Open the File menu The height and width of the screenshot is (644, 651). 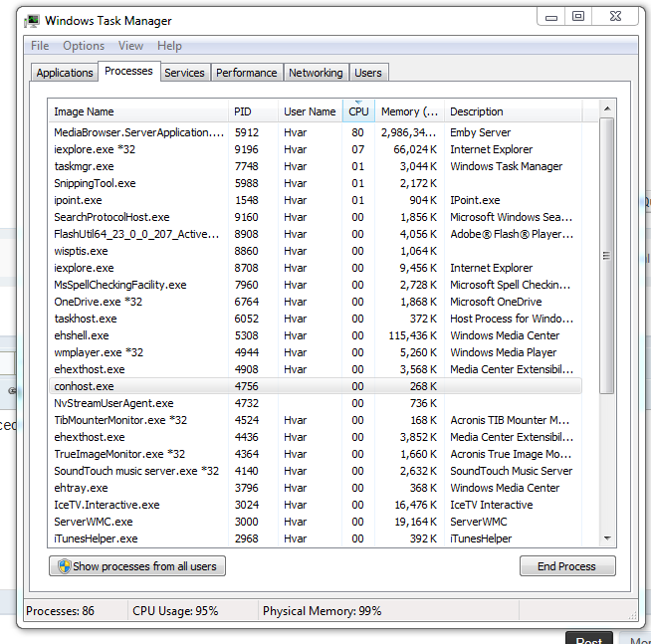click(40, 46)
